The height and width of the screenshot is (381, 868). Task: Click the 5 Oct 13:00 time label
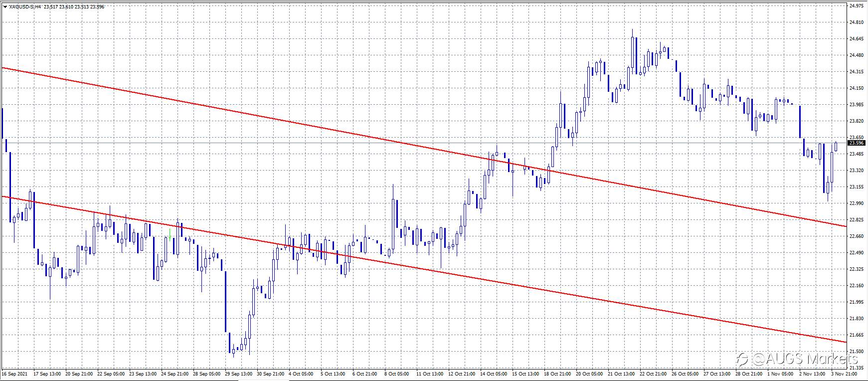tap(334, 374)
